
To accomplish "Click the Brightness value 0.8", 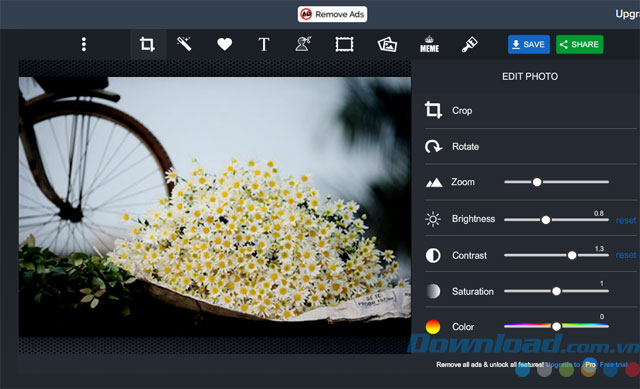I will click(x=599, y=213).
